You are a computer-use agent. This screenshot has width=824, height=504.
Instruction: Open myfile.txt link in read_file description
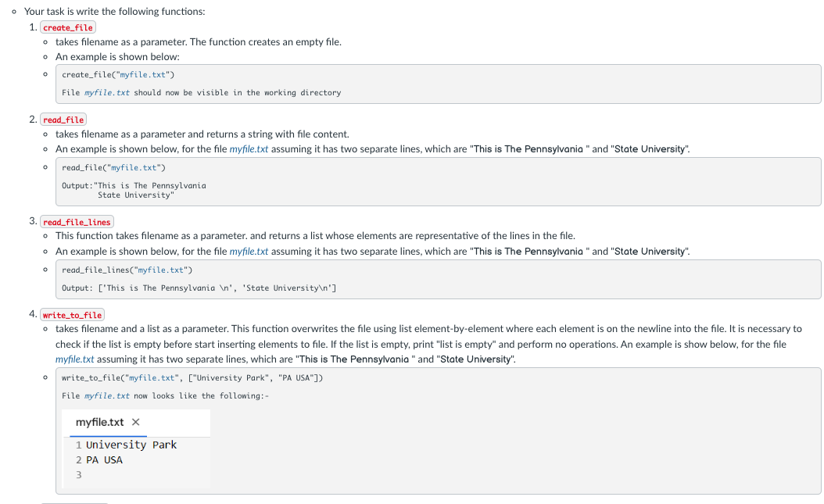[x=249, y=148]
